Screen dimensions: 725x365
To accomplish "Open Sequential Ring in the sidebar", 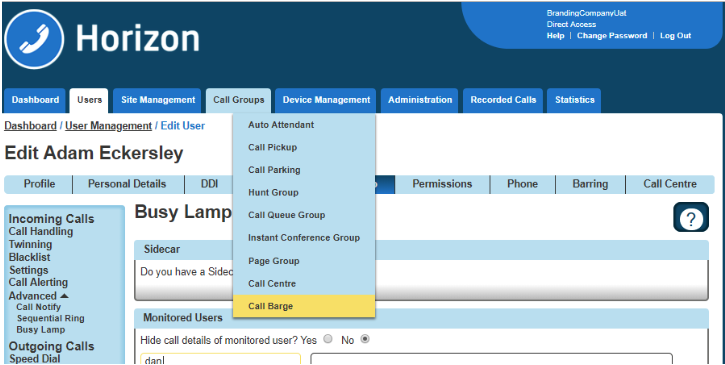I will pyautogui.click(x=51, y=318).
